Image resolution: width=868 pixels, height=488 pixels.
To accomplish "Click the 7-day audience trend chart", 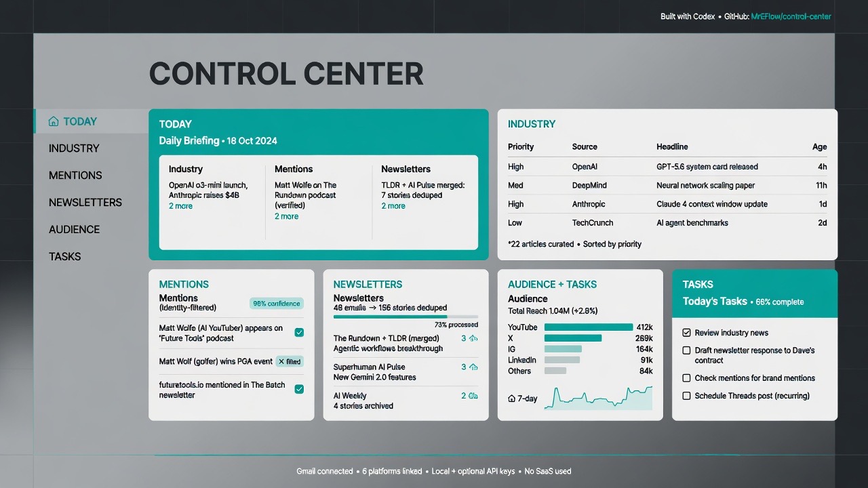I will [x=598, y=398].
